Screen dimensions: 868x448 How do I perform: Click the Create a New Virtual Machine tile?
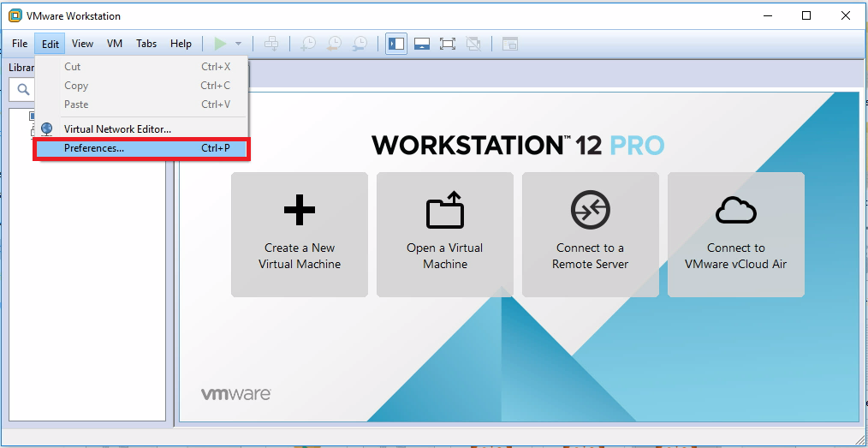pos(300,235)
